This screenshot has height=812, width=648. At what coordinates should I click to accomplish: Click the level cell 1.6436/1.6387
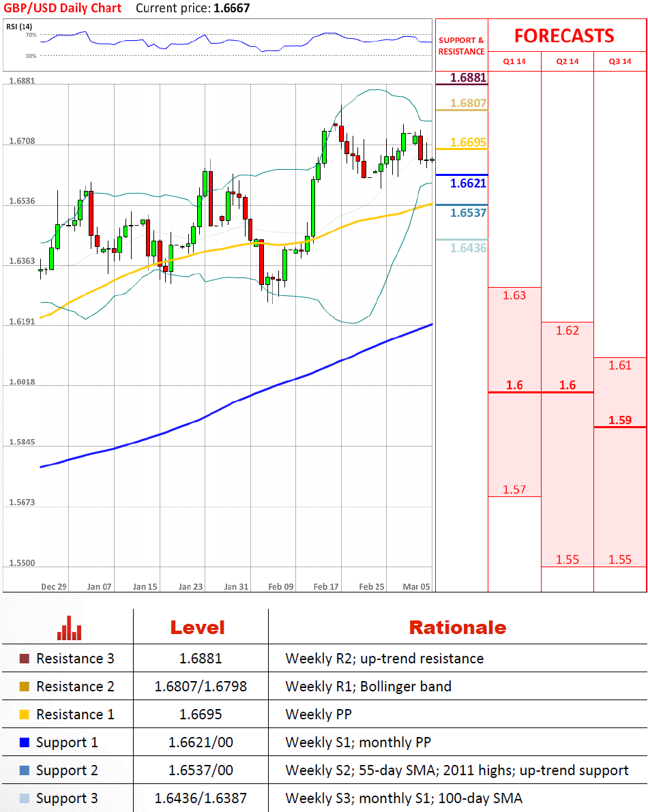[x=201, y=798]
